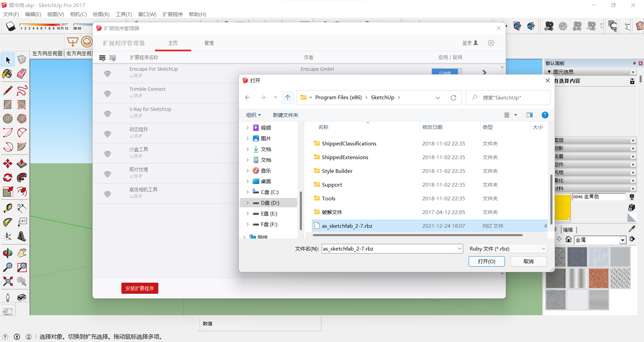
Task: Pick the Eraser tool in left toolbar
Action: [22, 74]
